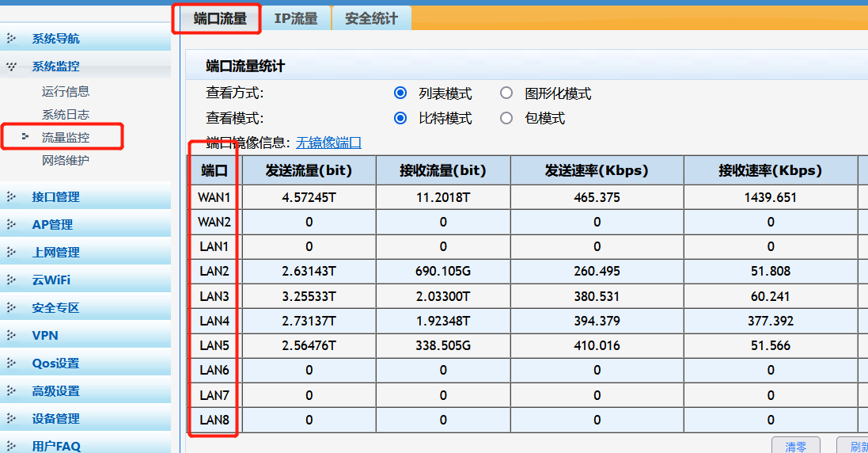
Task: Click WAN1 receive rate 1439.651
Action: [x=771, y=197]
